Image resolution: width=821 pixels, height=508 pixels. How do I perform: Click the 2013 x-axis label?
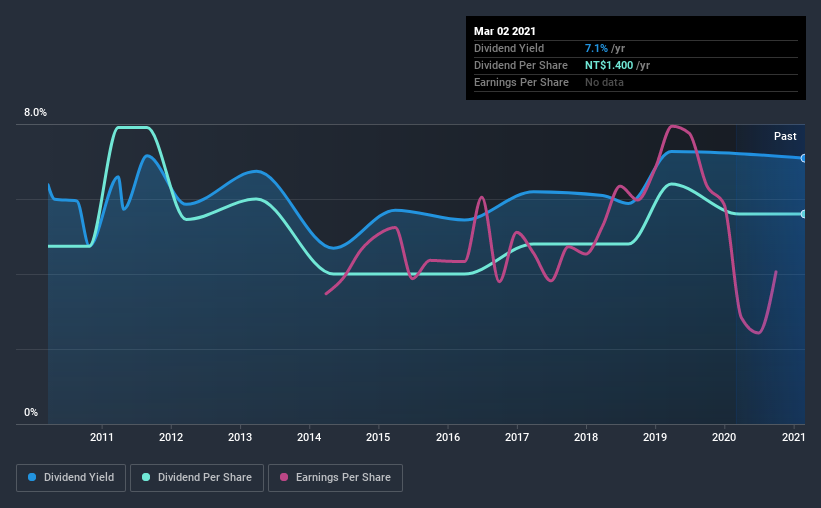tap(240, 437)
